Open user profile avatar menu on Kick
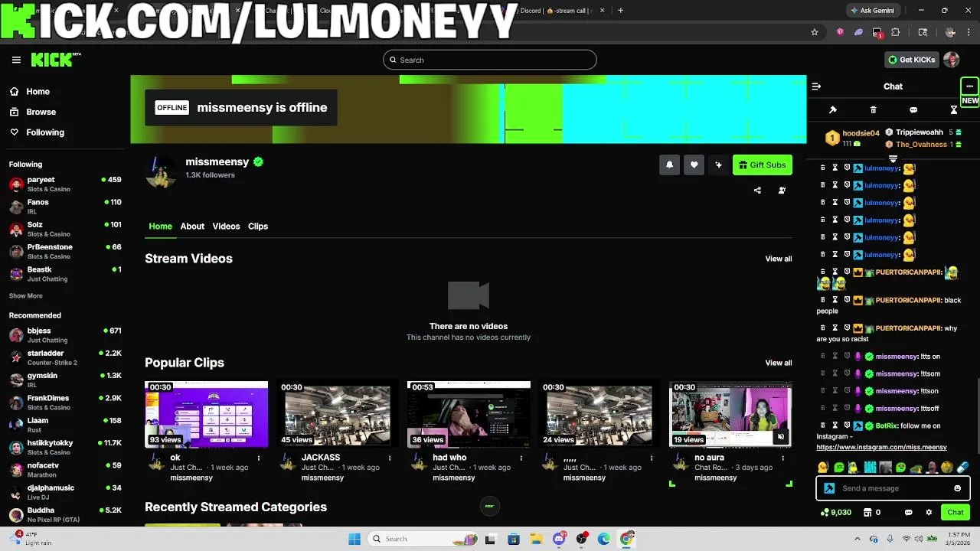The width and height of the screenshot is (980, 551). pyautogui.click(x=952, y=60)
